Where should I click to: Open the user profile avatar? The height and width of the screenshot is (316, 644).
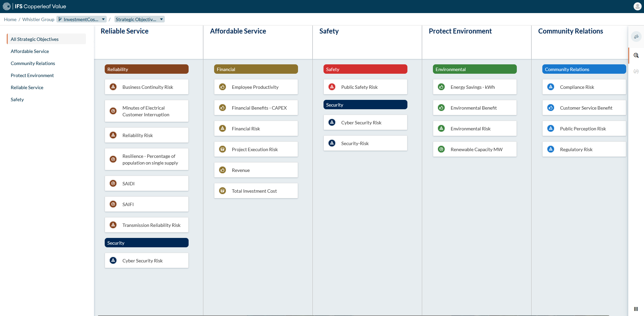click(637, 6)
